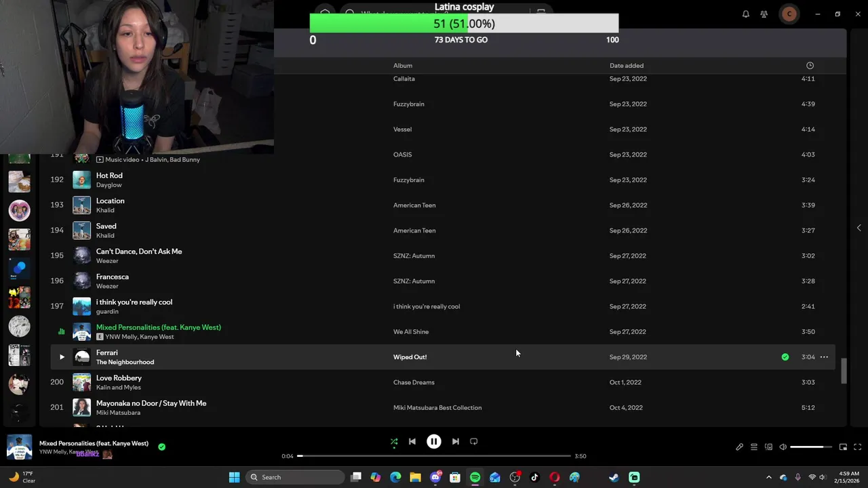The height and width of the screenshot is (488, 868).
Task: Open the Kalin and Myles artist link
Action: tap(119, 388)
